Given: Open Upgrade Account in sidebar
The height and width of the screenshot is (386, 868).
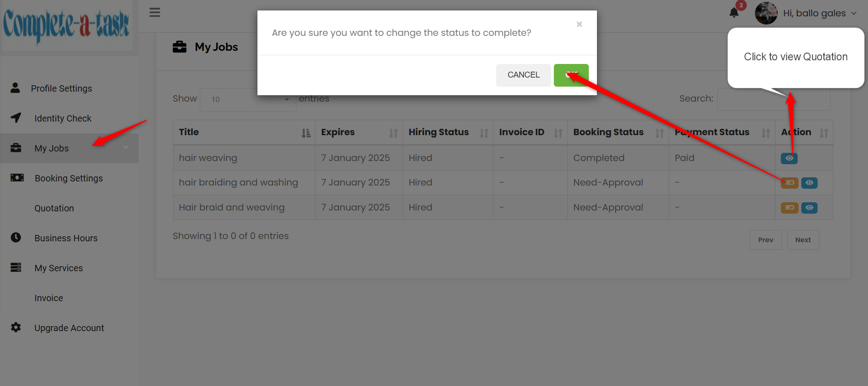Looking at the screenshot, I should click(69, 328).
